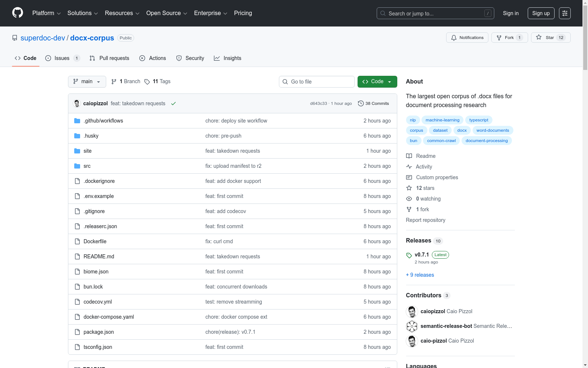Click the site folder icon
Viewport: 588px width, 368px height.
pos(77,151)
